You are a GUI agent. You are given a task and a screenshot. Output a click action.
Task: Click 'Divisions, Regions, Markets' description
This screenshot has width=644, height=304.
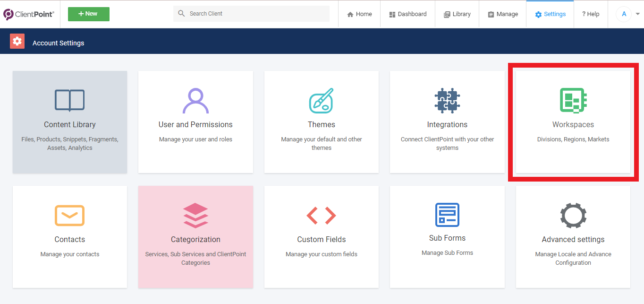(573, 139)
